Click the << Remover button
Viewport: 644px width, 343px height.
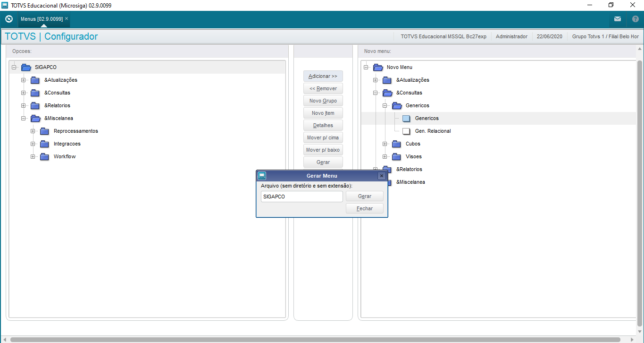click(323, 88)
